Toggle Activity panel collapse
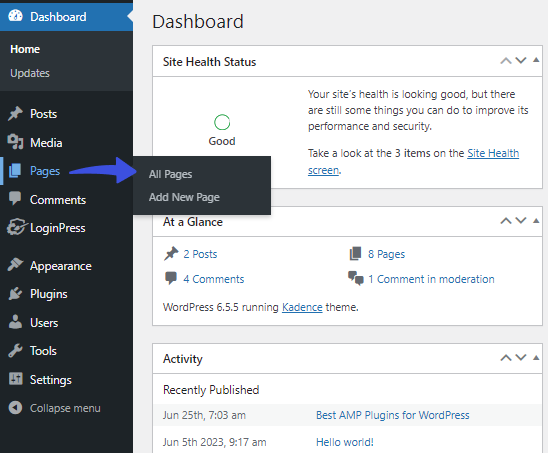Image resolution: width=548 pixels, height=453 pixels. (x=536, y=357)
